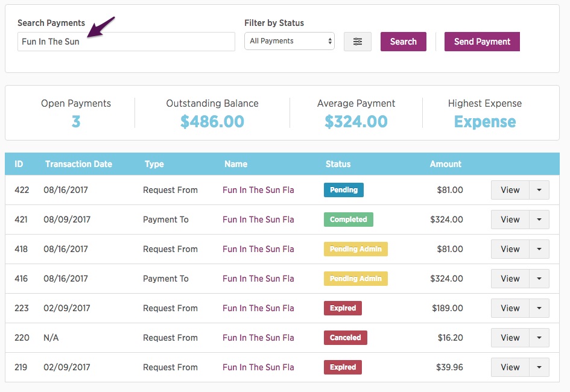The image size is (570, 392).
Task: Click the Send Payment button
Action: pyautogui.click(x=482, y=42)
